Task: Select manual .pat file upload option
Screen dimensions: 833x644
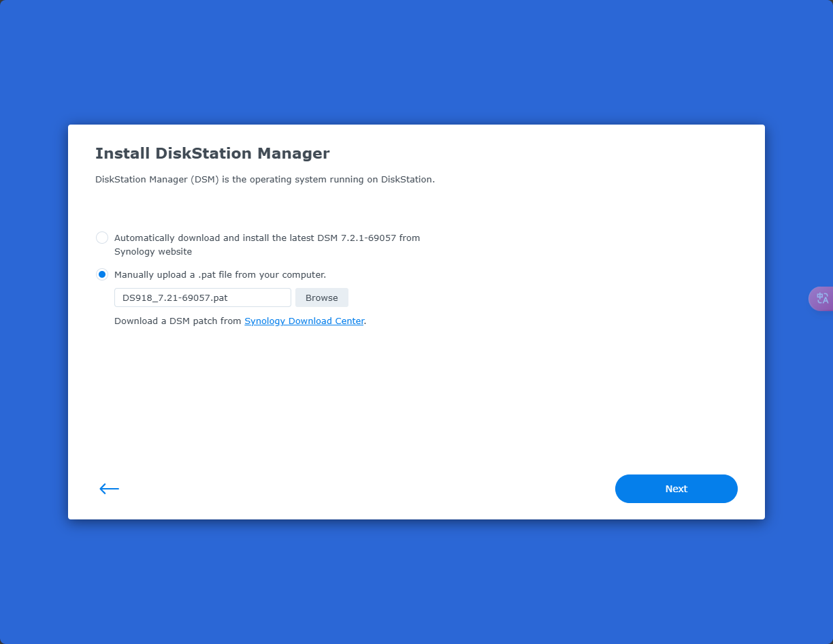Action: (x=102, y=274)
